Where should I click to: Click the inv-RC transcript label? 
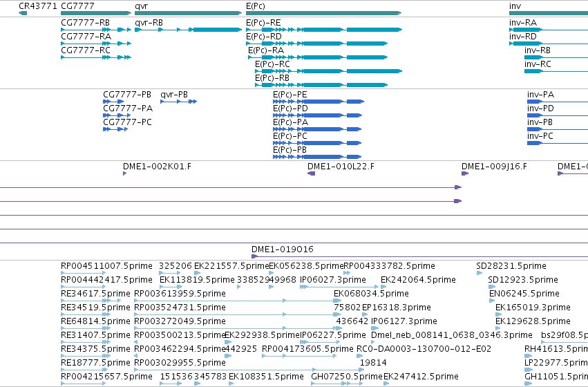tap(538, 64)
